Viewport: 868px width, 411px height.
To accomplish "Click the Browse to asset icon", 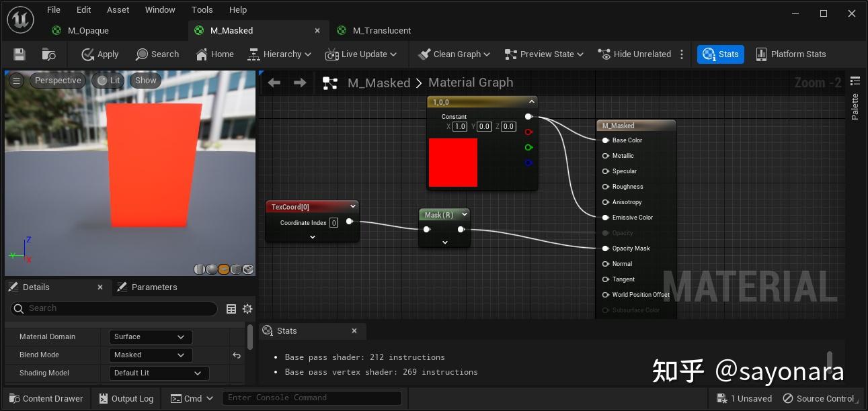I will (x=47, y=54).
